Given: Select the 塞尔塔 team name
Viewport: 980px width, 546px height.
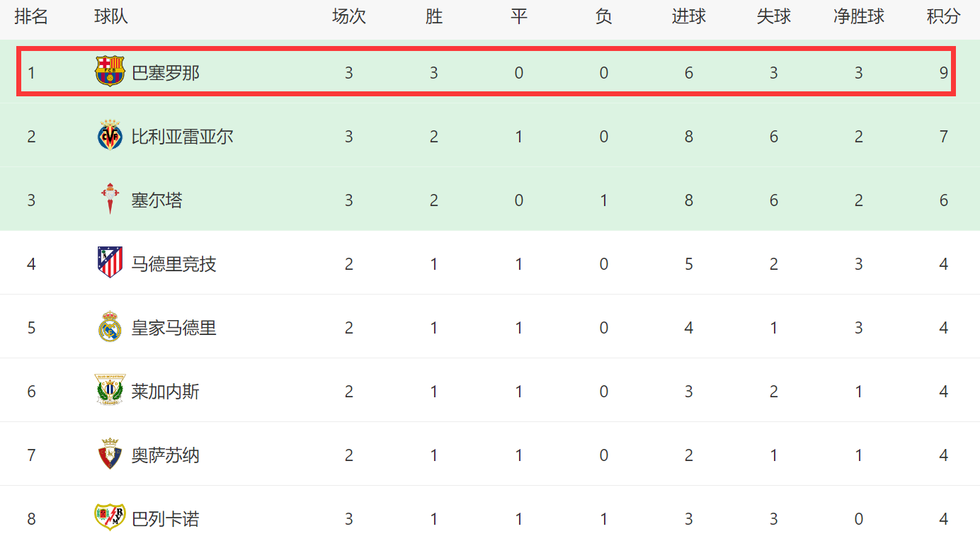Looking at the screenshot, I should (157, 200).
